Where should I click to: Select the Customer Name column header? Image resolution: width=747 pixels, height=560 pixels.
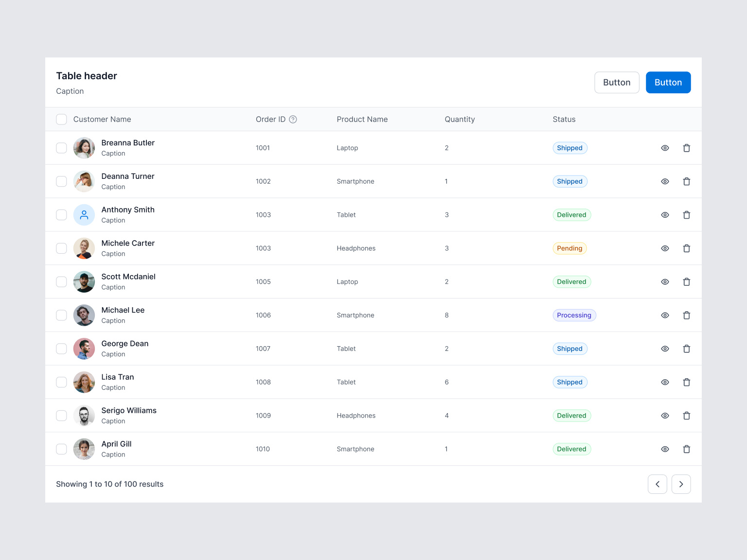coord(102,119)
